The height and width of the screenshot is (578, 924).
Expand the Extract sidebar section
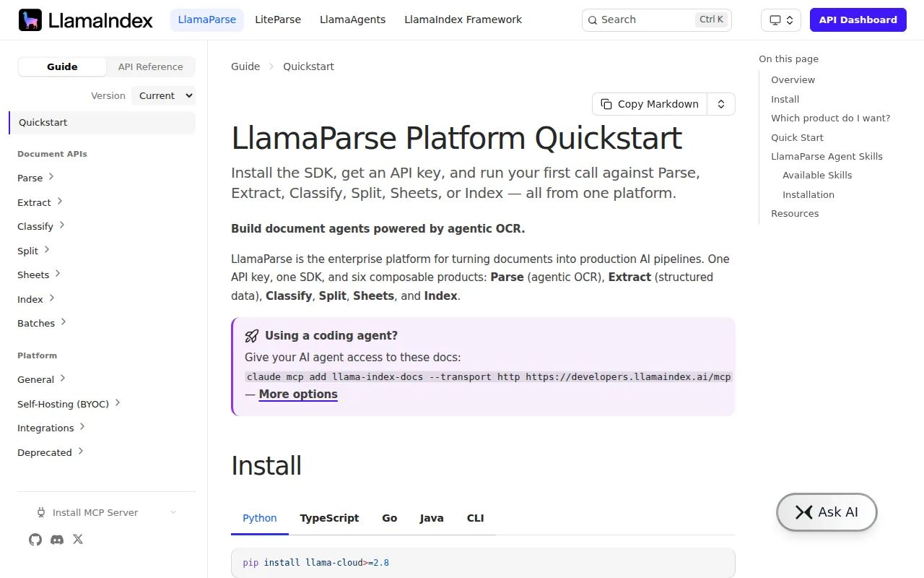click(x=40, y=202)
